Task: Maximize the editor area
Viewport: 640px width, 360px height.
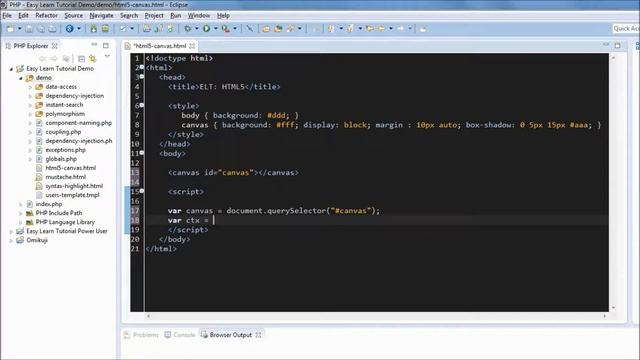Action: click(x=618, y=45)
